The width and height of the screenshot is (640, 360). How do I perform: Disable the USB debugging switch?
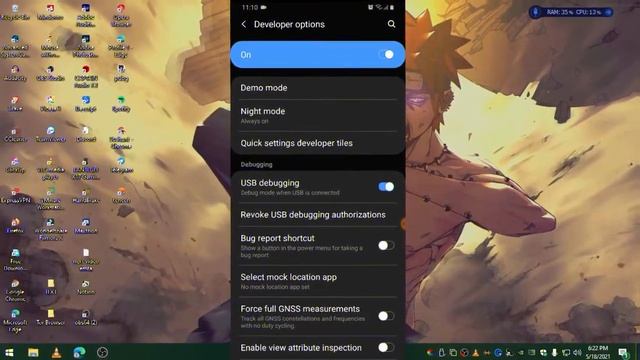386,187
